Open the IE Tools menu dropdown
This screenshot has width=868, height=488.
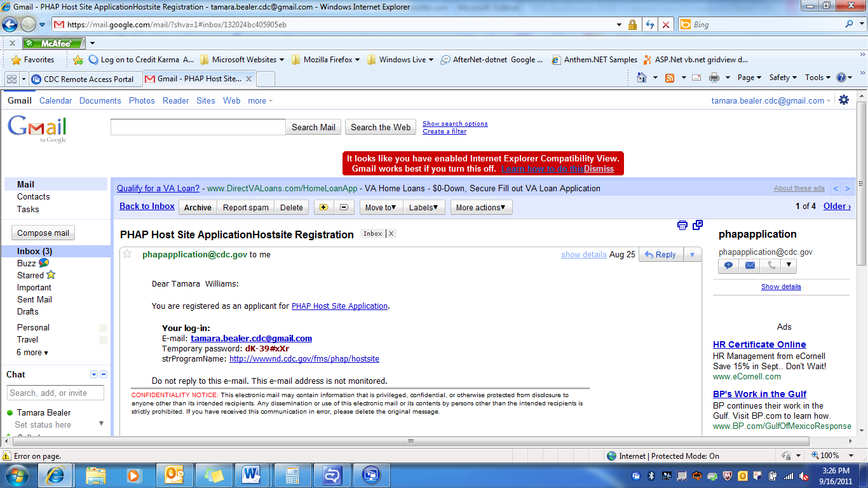pyautogui.click(x=818, y=78)
